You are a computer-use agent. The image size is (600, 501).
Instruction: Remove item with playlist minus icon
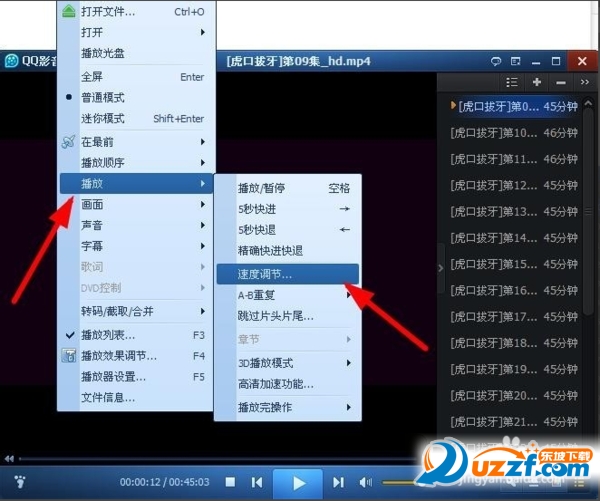coord(561,82)
